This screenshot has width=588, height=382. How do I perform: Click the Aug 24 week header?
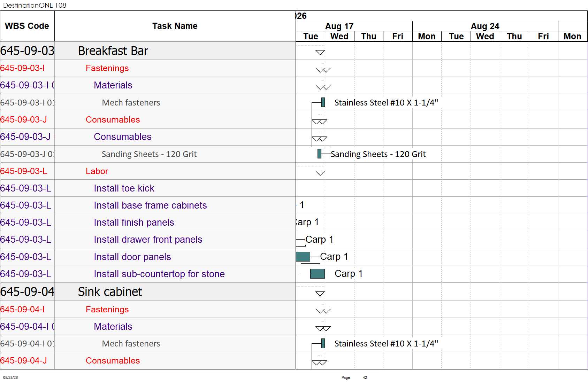(x=485, y=26)
